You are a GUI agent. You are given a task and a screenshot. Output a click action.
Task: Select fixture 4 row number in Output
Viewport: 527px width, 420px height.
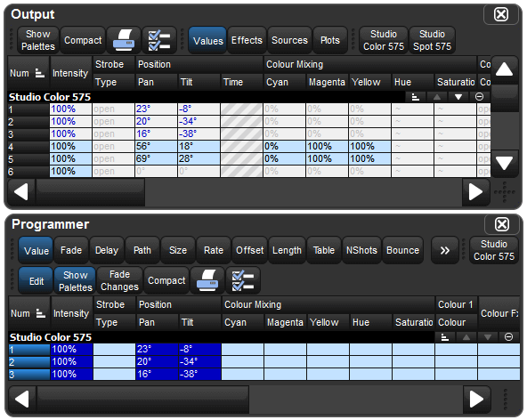(28, 147)
